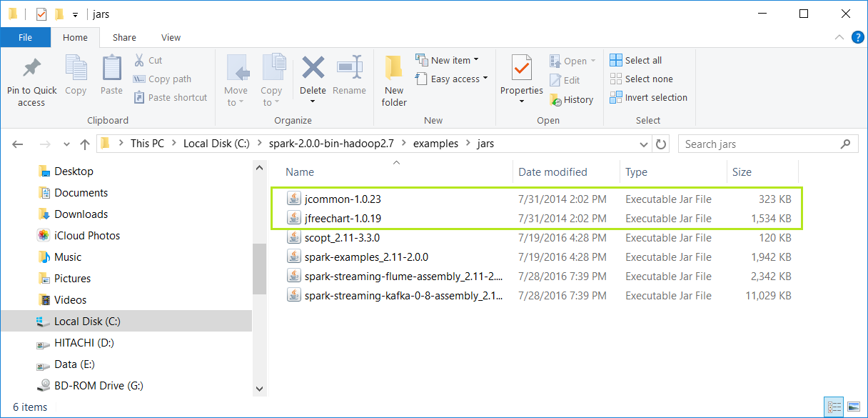The width and height of the screenshot is (868, 418).
Task: Go up one folder level arrow
Action: (x=85, y=144)
